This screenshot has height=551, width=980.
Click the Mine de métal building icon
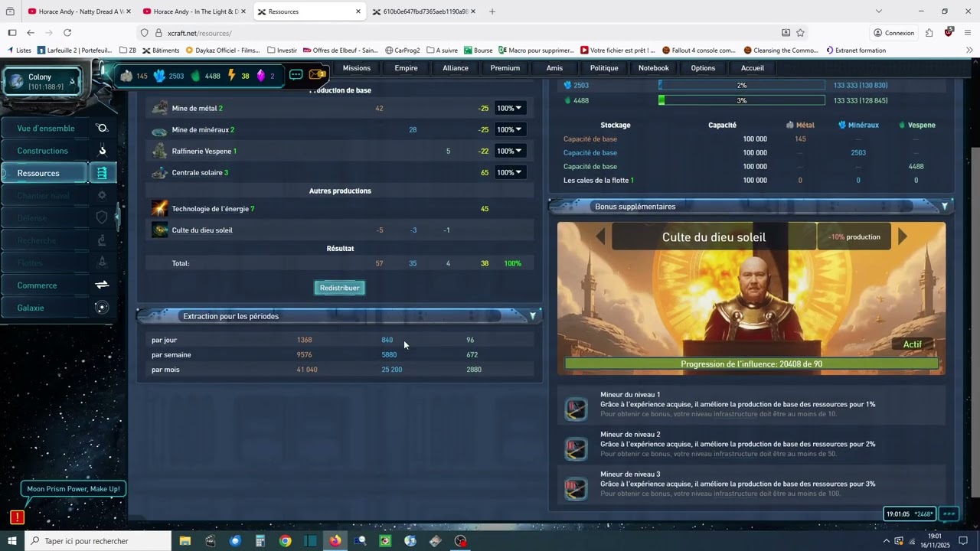coord(159,109)
